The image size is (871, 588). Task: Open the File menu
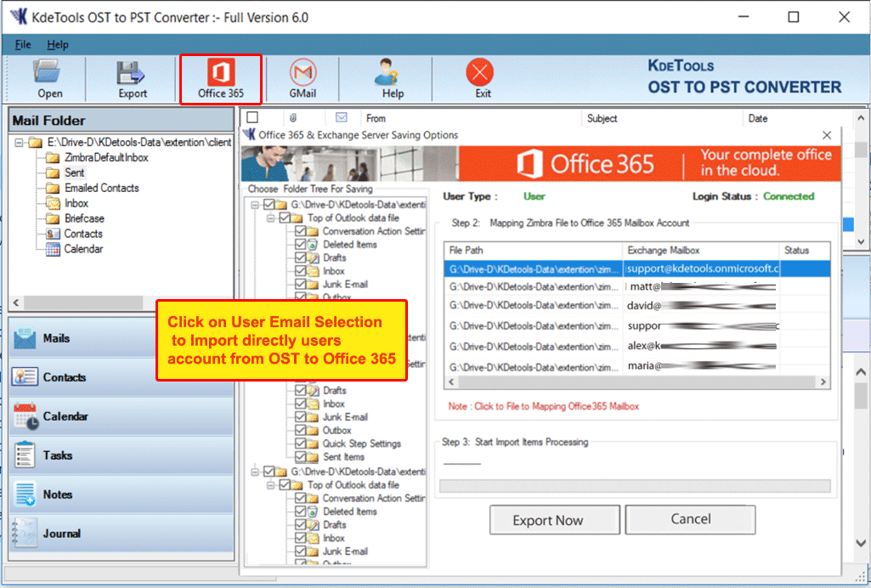tap(23, 44)
